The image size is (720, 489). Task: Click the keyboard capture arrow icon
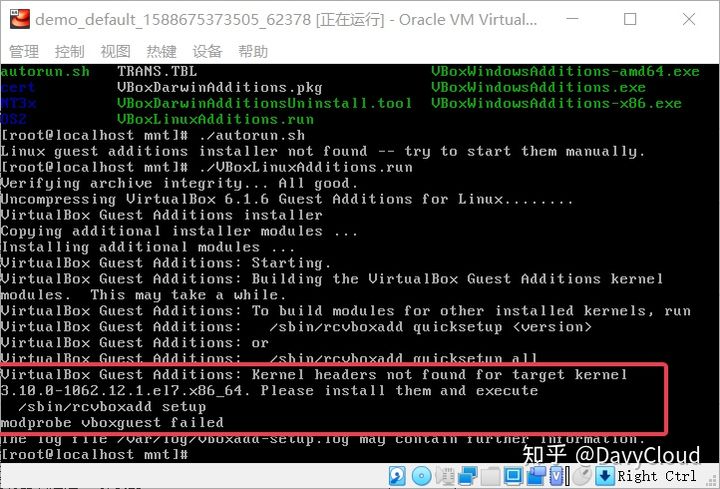click(605, 476)
